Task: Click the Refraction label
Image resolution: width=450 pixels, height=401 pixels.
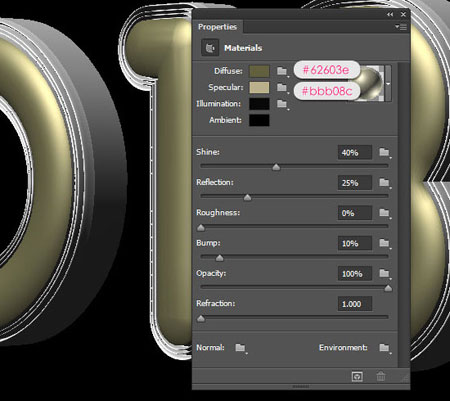Action: pos(216,303)
